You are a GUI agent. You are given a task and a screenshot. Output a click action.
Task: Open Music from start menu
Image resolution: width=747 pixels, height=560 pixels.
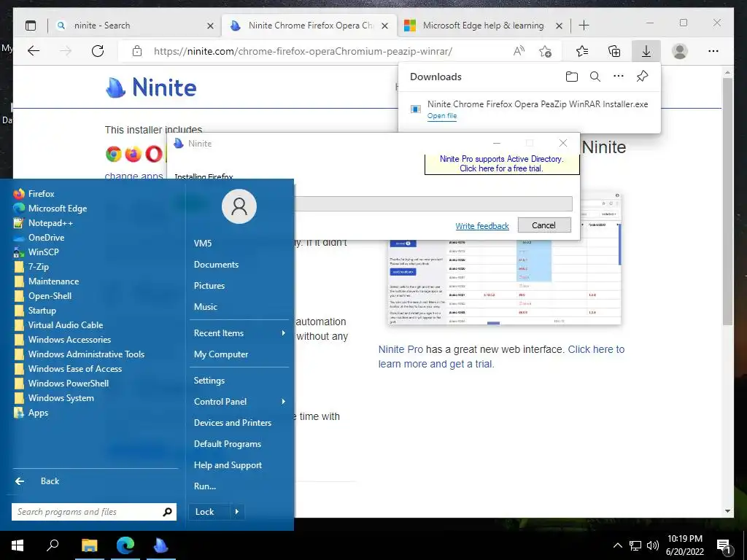pos(205,307)
